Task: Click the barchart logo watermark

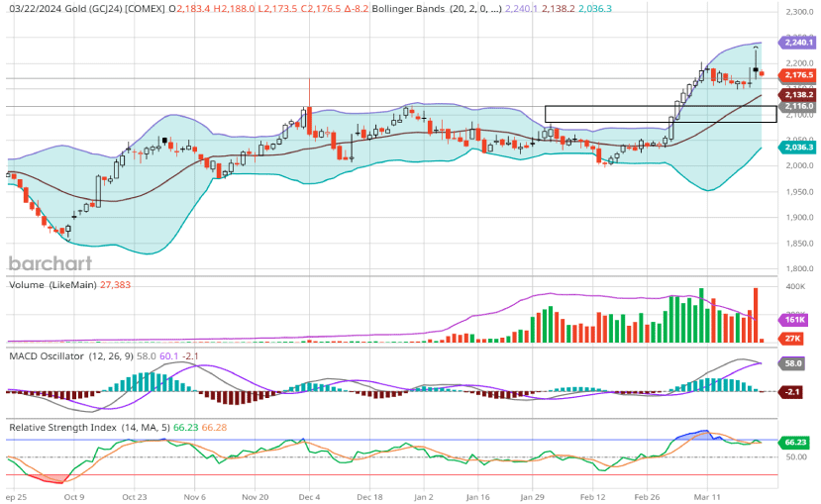Action: [51, 262]
